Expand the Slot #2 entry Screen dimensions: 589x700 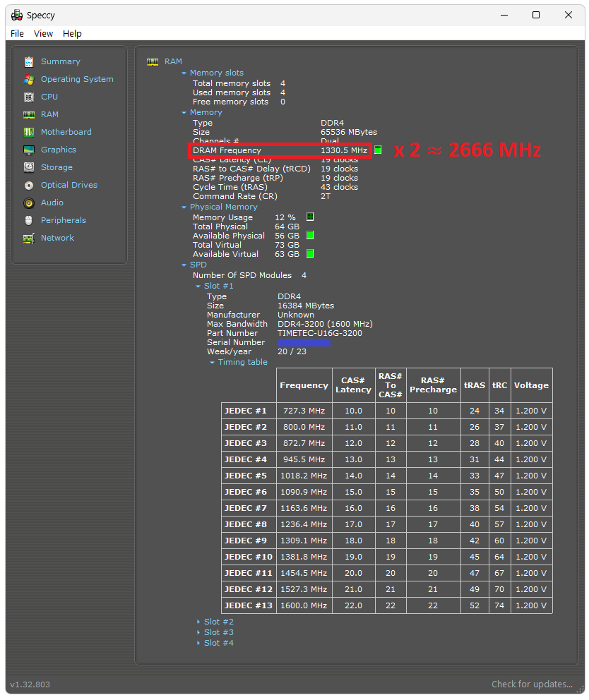click(x=218, y=621)
